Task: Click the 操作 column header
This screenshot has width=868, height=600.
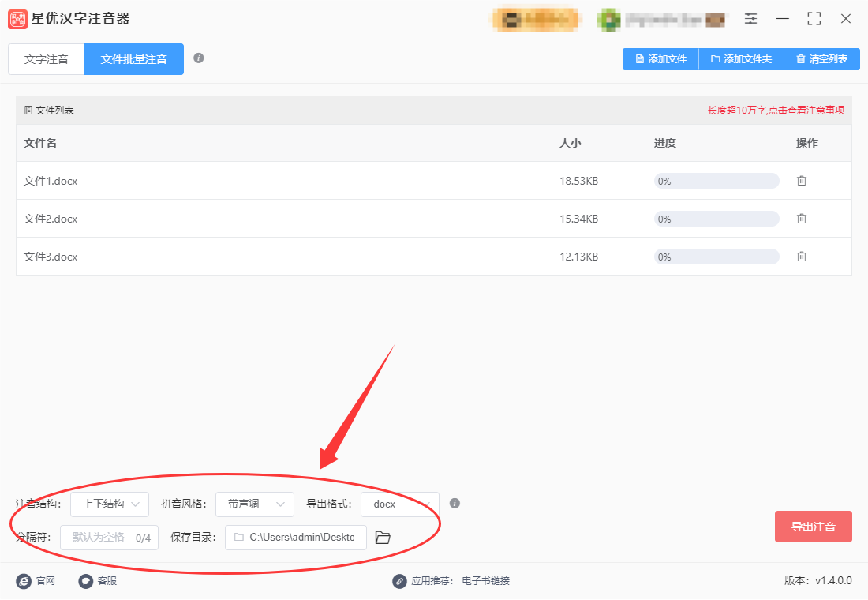Action: pyautogui.click(x=806, y=143)
